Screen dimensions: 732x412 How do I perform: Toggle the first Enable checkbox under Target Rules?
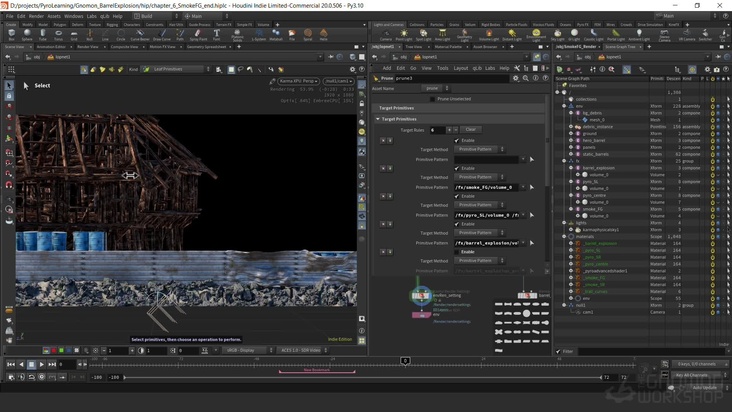(457, 141)
